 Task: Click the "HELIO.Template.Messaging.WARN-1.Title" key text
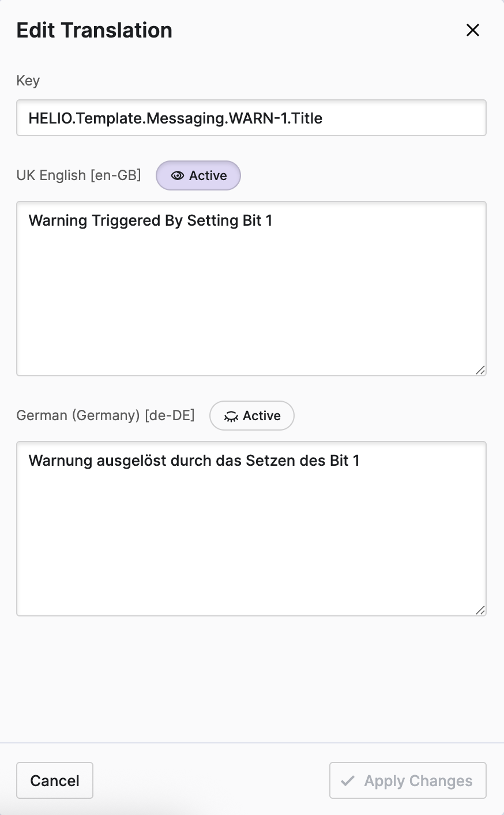pyautogui.click(x=175, y=118)
